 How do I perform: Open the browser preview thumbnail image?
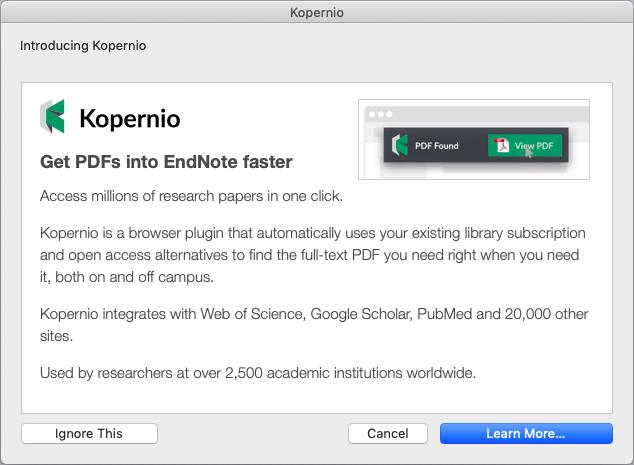pyautogui.click(x=474, y=140)
